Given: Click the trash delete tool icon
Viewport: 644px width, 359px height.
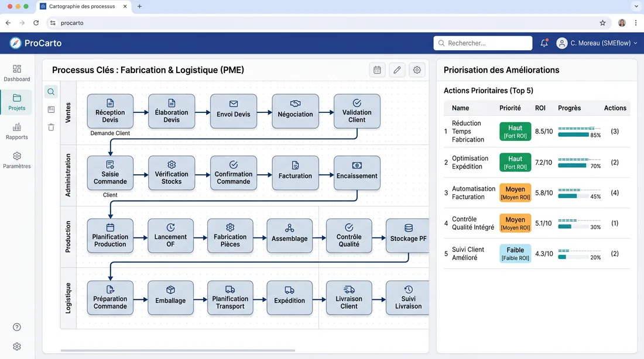Looking at the screenshot, I should pyautogui.click(x=51, y=127).
